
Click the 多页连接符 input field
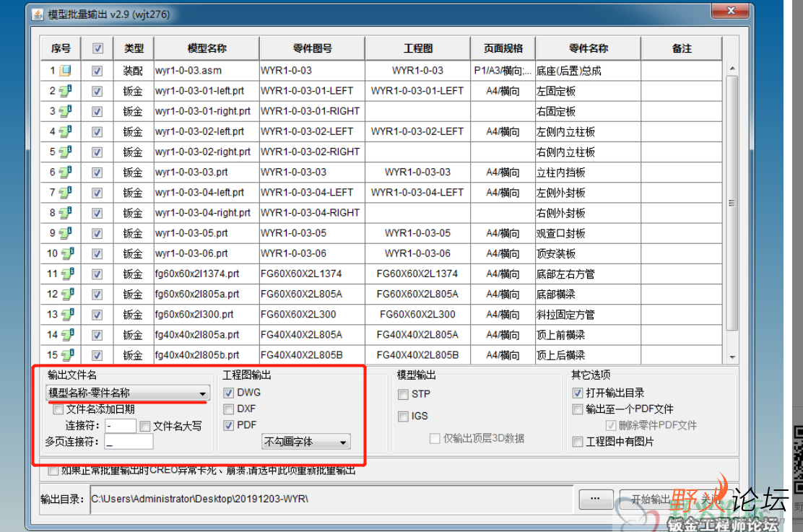pos(129,441)
